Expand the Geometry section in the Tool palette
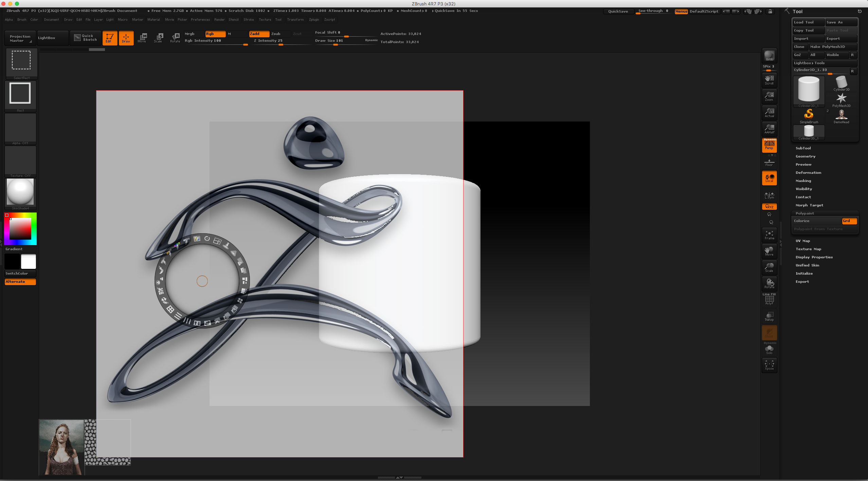The height and width of the screenshot is (481, 868). pos(806,156)
